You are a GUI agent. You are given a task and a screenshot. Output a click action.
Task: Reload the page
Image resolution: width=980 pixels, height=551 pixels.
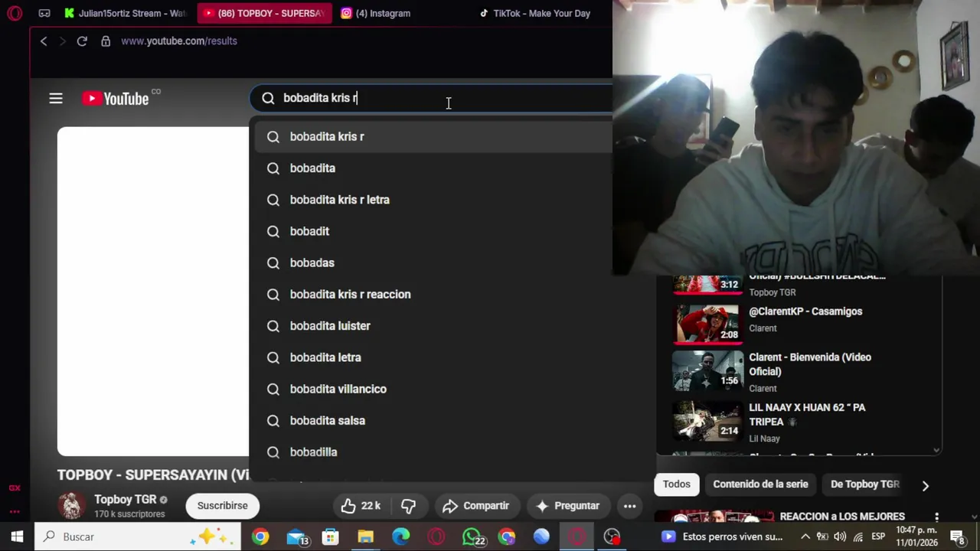click(x=82, y=41)
